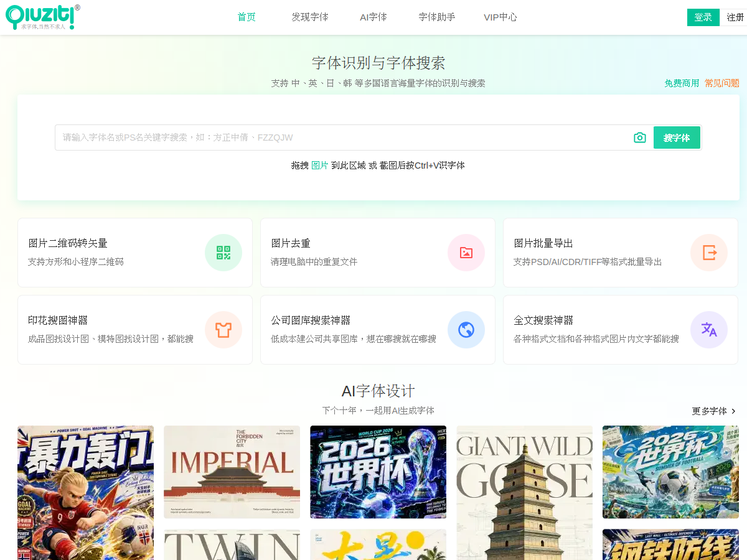The width and height of the screenshot is (747, 560).
Task: Open 暴力轰门 soccer poster thumbnail
Action: pos(85,493)
